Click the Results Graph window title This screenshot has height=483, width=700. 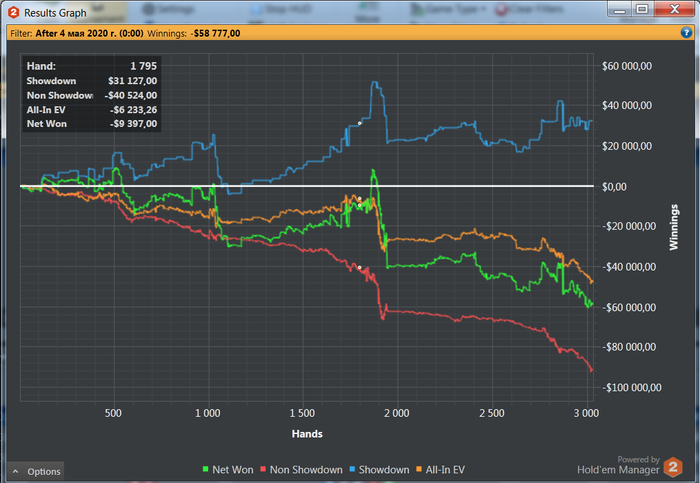tap(55, 13)
